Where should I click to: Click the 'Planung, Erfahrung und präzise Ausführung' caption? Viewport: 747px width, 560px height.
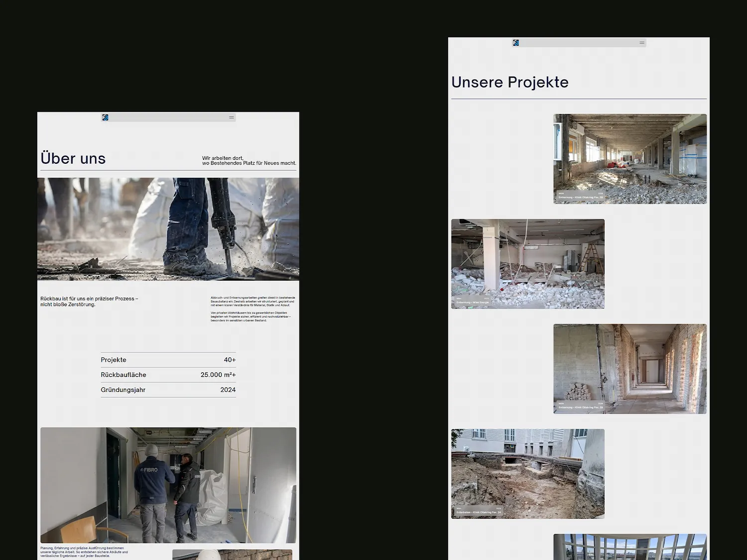click(84, 552)
